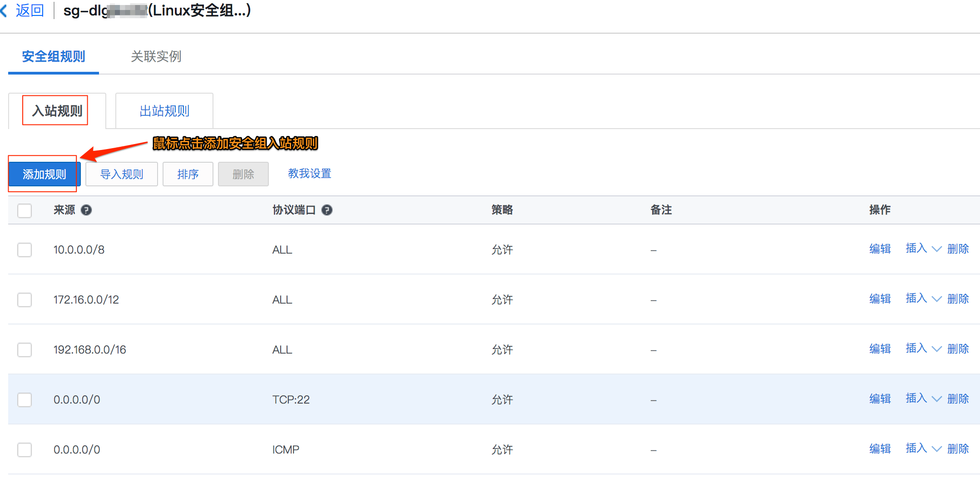
Task: Select the checkbox for the ICMP rule
Action: (25, 449)
